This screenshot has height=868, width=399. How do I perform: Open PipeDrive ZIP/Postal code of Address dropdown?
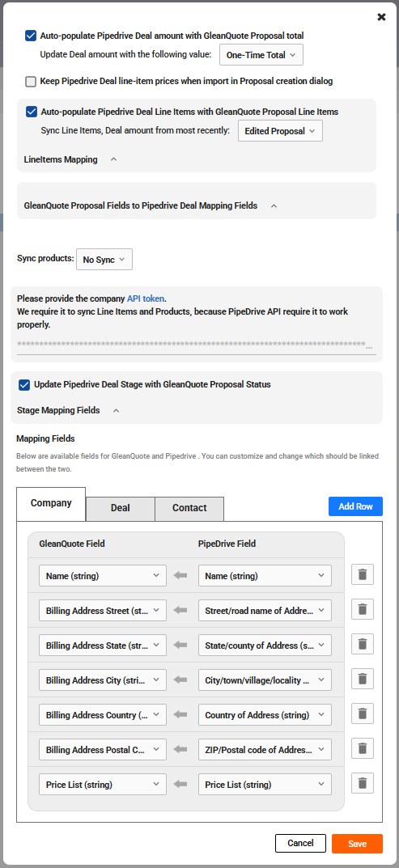265,750
